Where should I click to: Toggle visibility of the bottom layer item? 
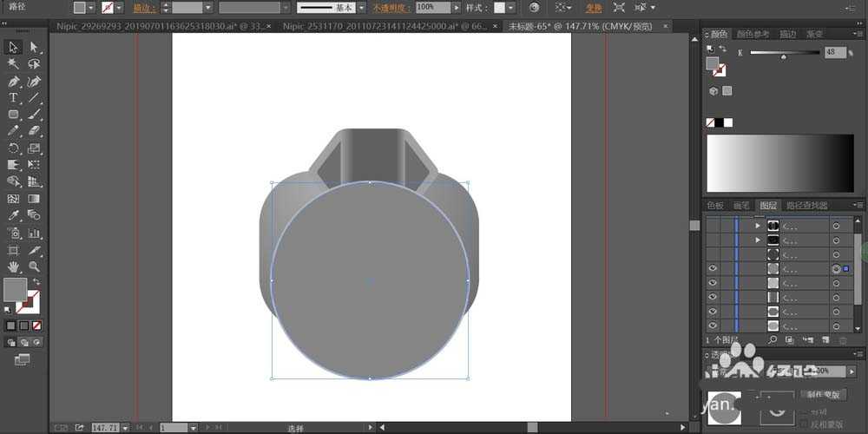(x=713, y=325)
